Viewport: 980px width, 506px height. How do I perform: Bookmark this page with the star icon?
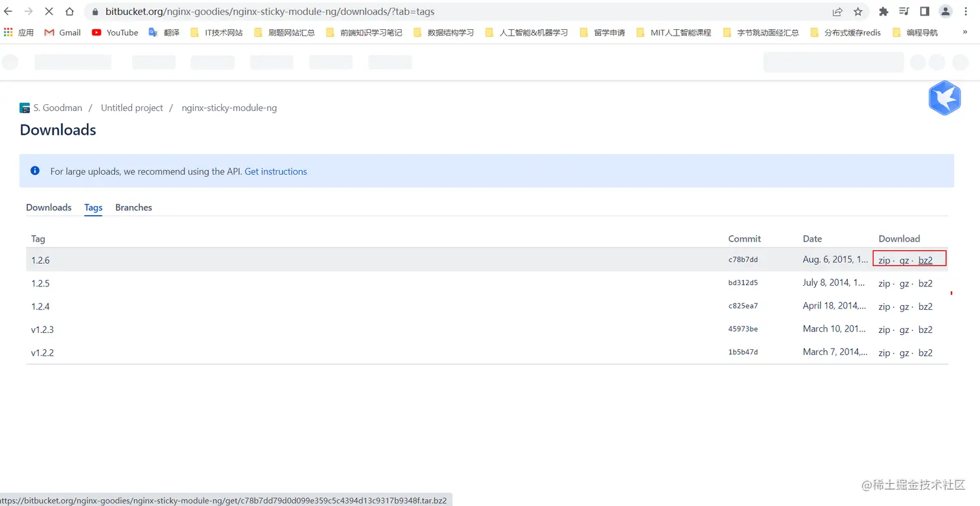pos(858,12)
